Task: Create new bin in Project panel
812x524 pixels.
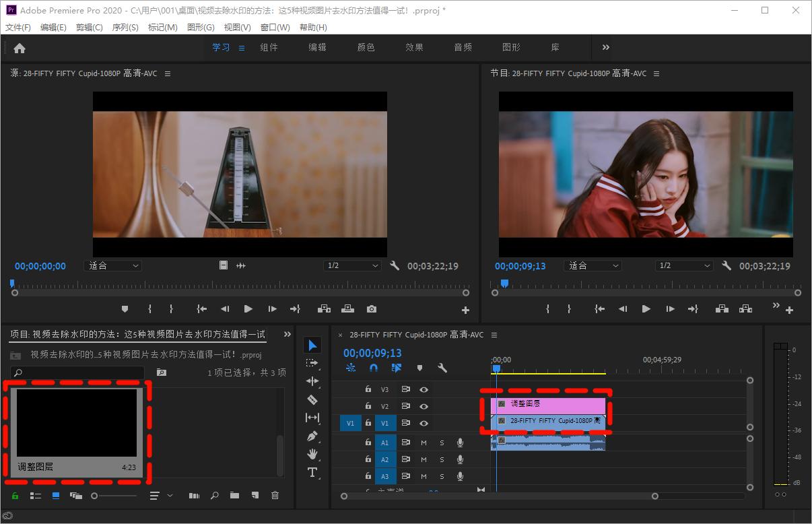Action: 234,496
